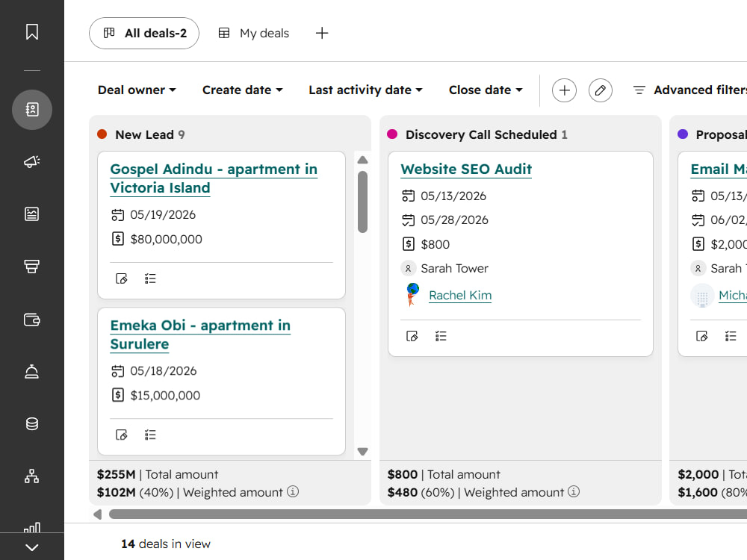
Task: Open the Last activity date filter dropdown
Action: [x=365, y=90]
